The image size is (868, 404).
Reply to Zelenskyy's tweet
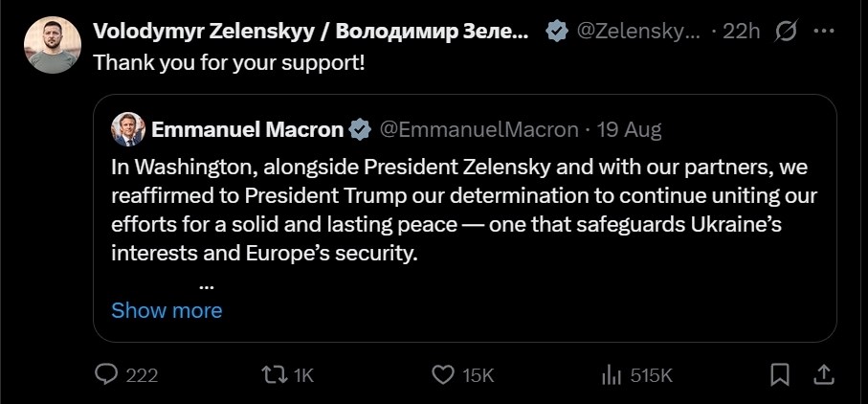[106, 375]
